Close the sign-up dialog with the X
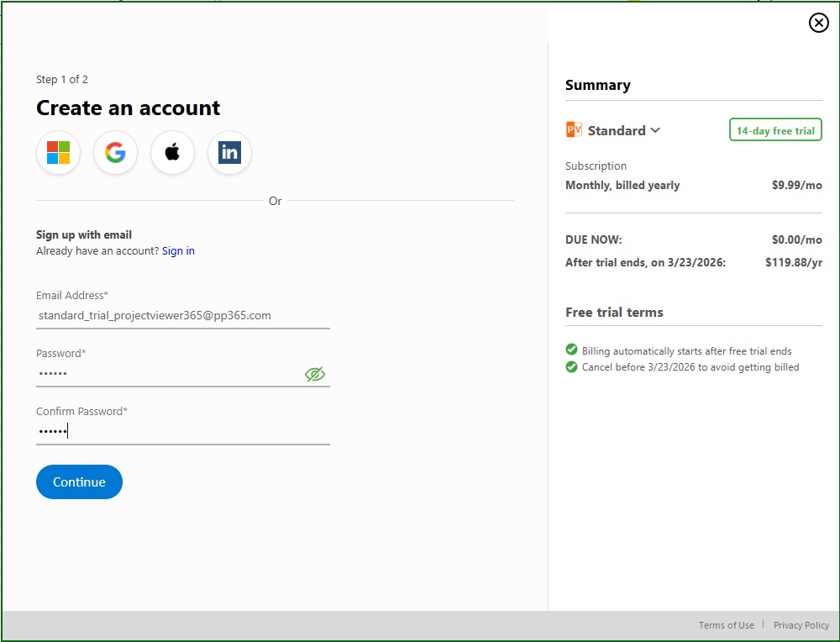The image size is (840, 642). (818, 23)
